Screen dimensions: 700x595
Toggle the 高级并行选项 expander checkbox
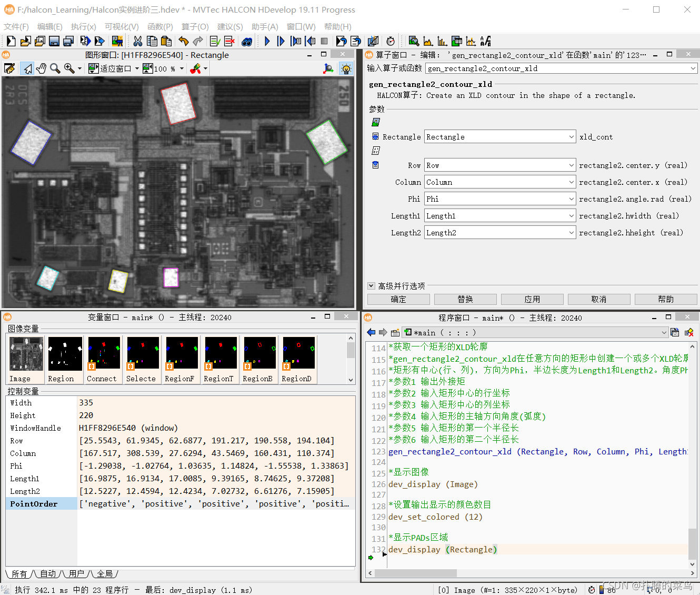tap(371, 286)
